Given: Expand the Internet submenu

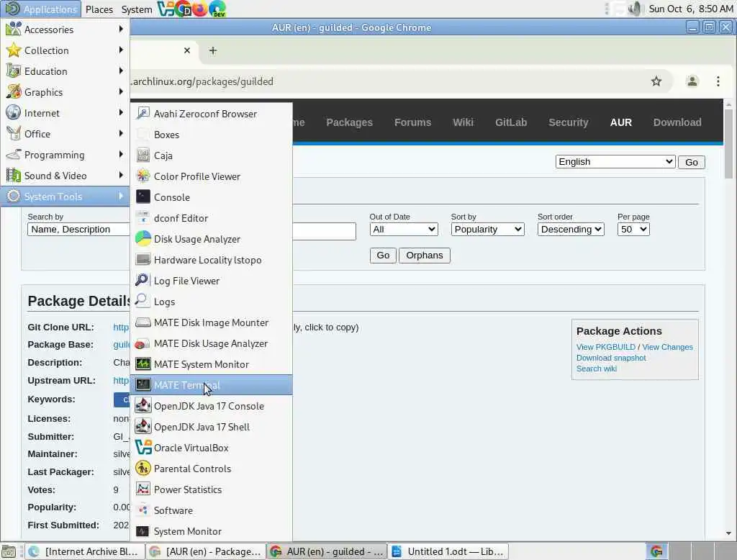Looking at the screenshot, I should tap(65, 113).
